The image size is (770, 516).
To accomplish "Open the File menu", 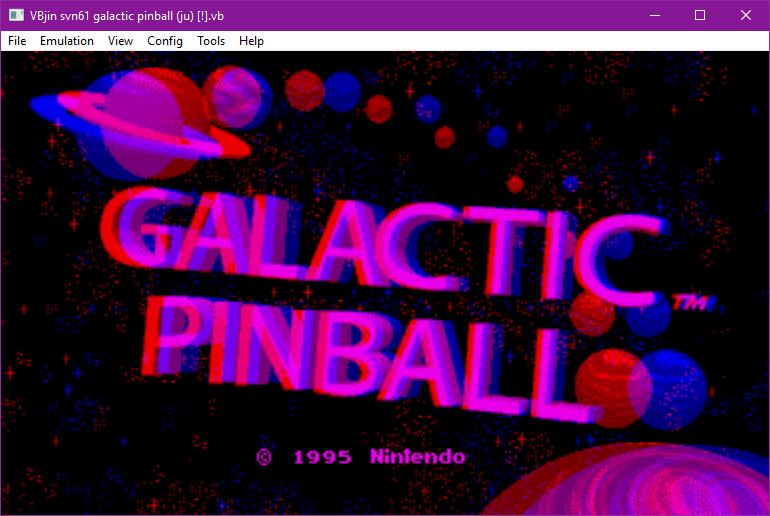I will point(17,41).
